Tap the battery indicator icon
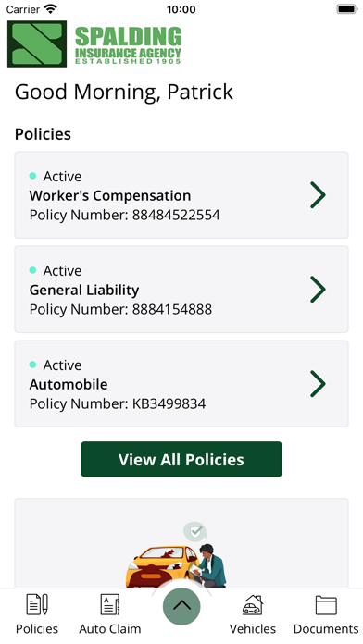Screen dimensions: 363x644 pos(347,9)
